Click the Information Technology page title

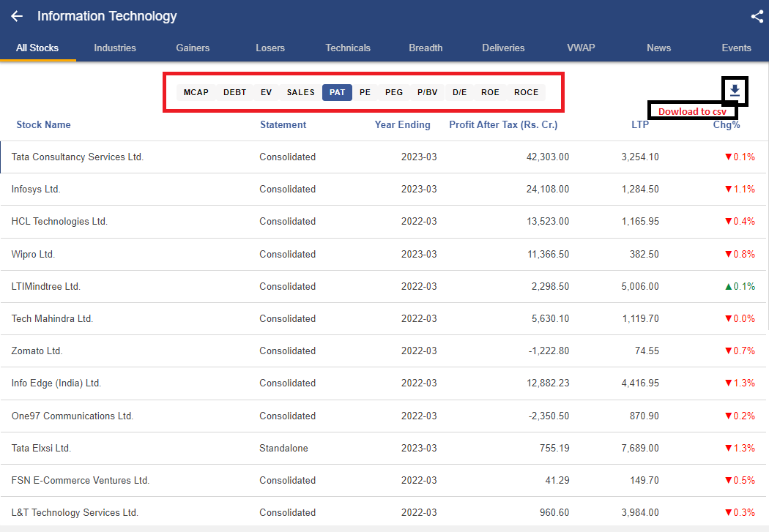[107, 16]
